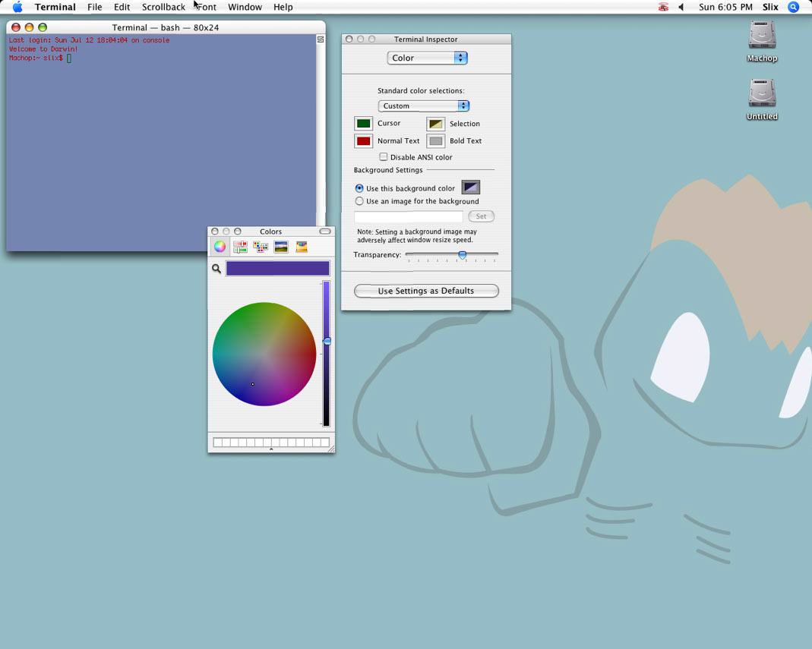Image resolution: width=812 pixels, height=649 pixels.
Task: Click the clock showing Sun 6:05 PM
Action: (x=725, y=7)
